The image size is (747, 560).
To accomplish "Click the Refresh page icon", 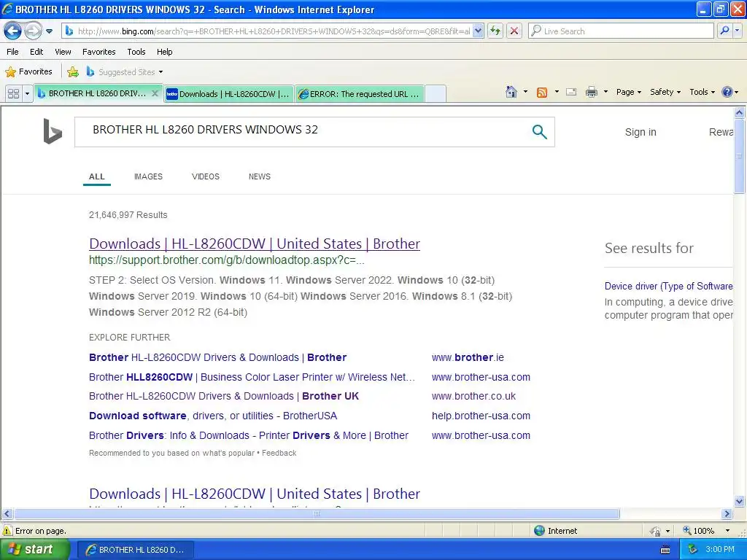I will coord(495,31).
